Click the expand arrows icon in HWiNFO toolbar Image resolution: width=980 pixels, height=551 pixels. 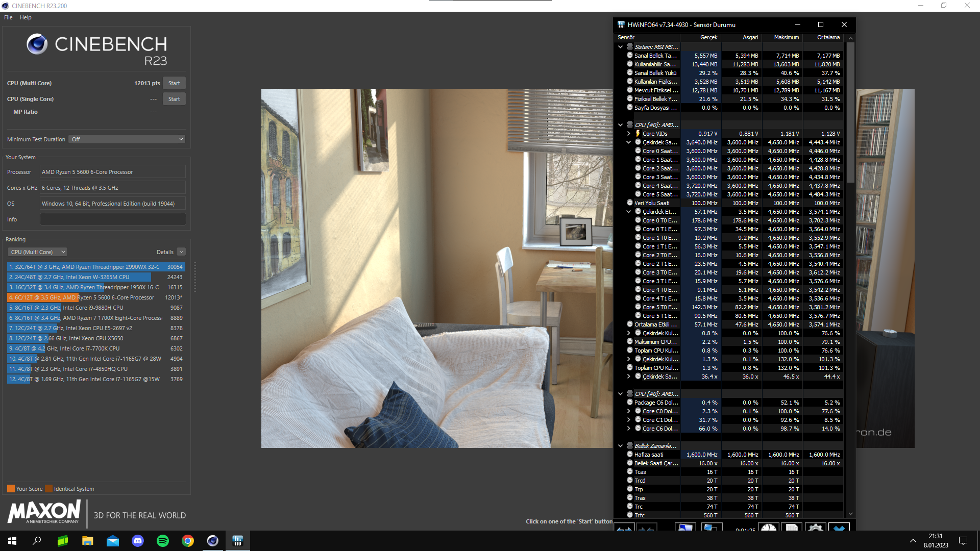(x=624, y=528)
